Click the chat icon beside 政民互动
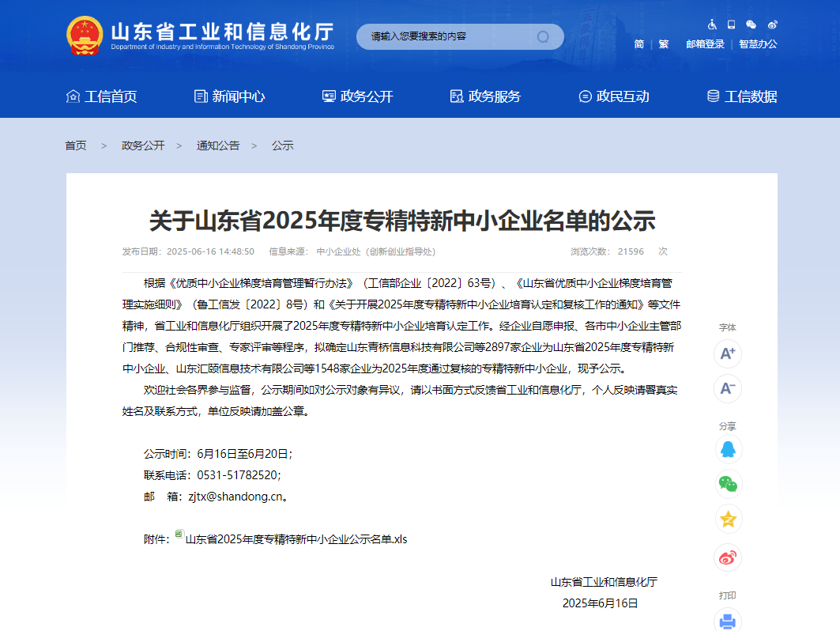This screenshot has height=631, width=840. click(585, 96)
